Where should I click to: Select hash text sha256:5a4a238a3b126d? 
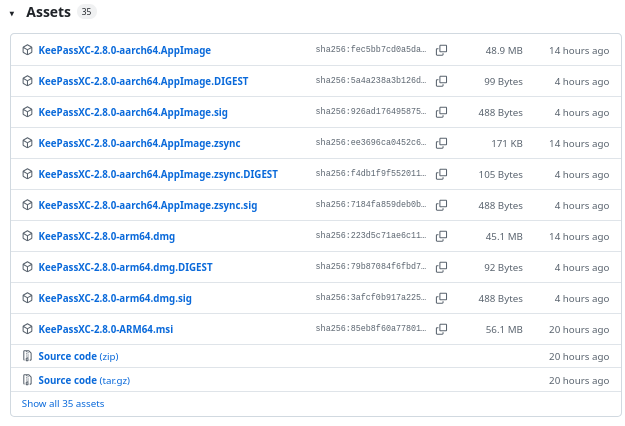click(371, 80)
